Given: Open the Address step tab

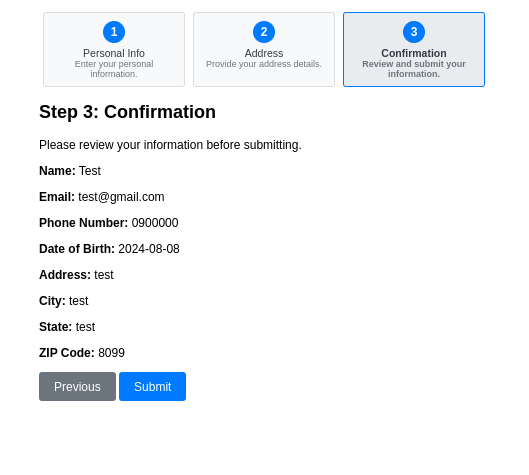Looking at the screenshot, I should [264, 50].
